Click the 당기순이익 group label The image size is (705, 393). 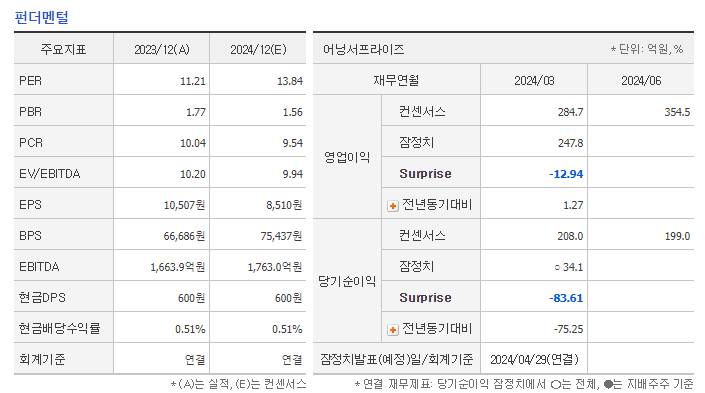coord(347,281)
